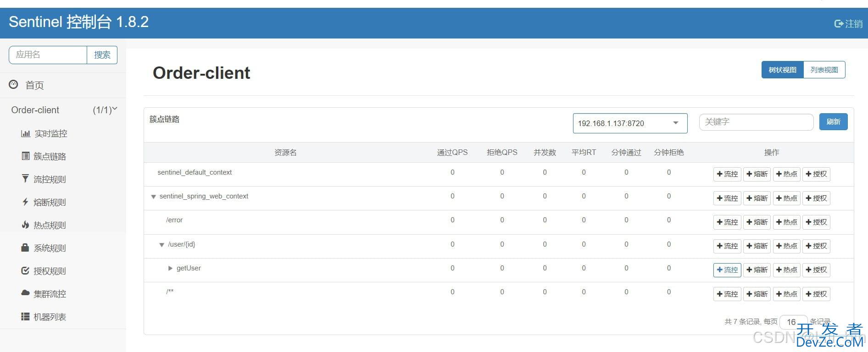
Task: Click the /error resource name
Action: coord(174,220)
